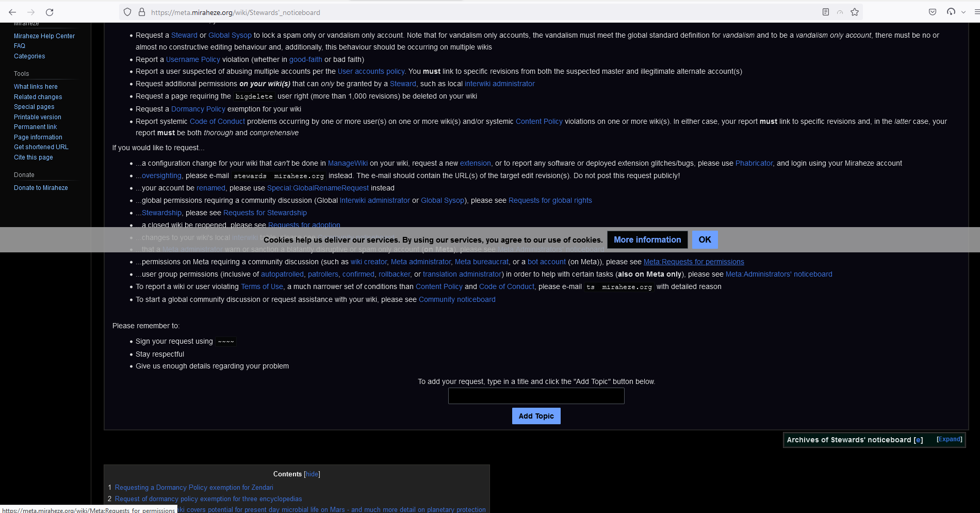Bookmark this page with the star icon

point(854,12)
